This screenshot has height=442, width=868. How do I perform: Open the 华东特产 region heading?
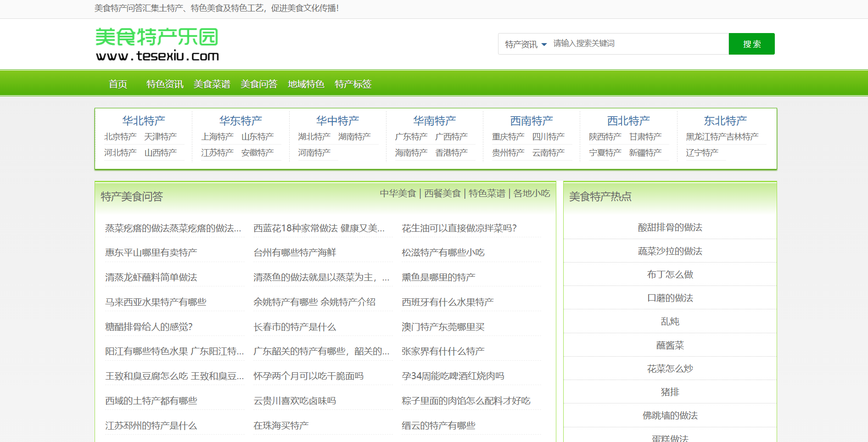241,121
